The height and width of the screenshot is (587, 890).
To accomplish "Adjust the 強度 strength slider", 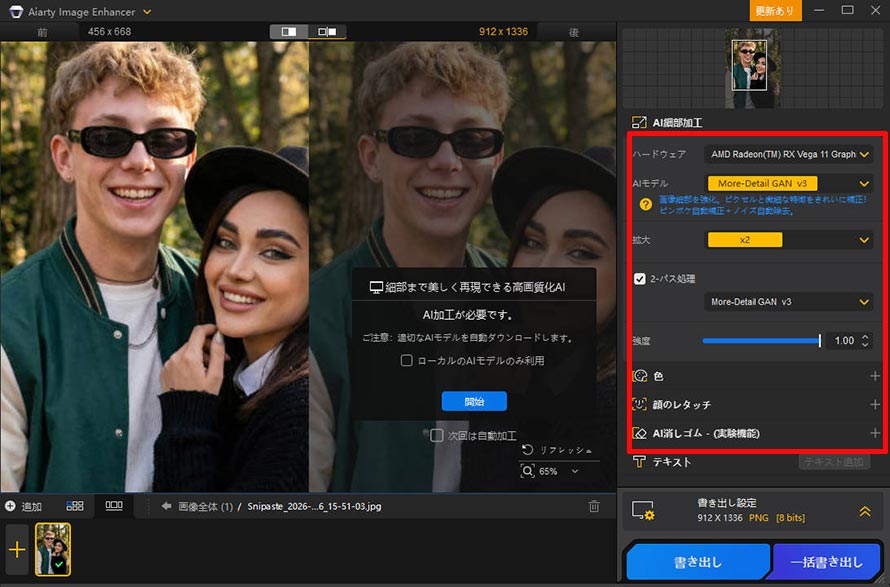I will (x=818, y=340).
